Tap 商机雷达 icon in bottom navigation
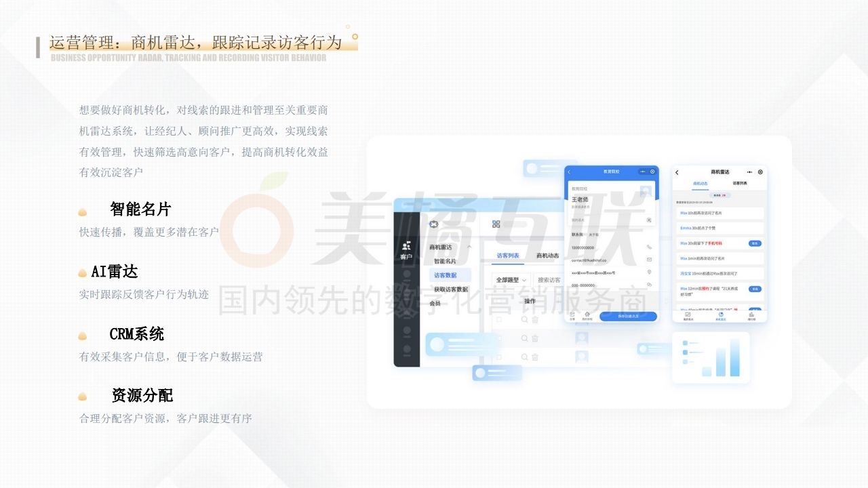Viewport: 868px width, 488px height. [721, 316]
